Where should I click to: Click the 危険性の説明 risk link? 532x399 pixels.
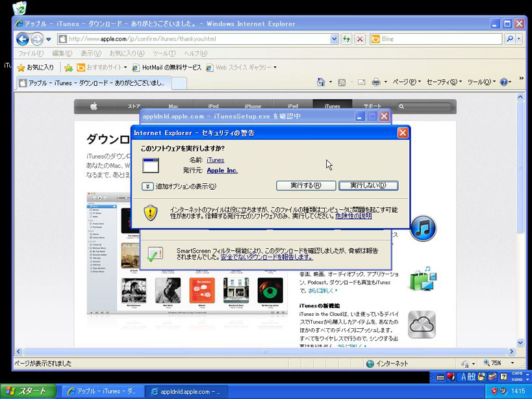[353, 216]
